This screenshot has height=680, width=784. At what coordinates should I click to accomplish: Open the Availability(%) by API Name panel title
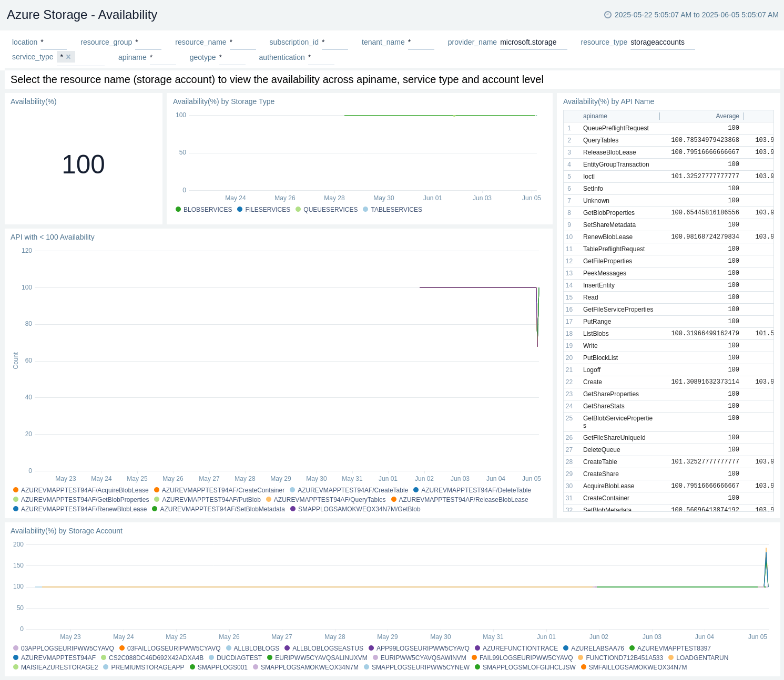point(608,101)
